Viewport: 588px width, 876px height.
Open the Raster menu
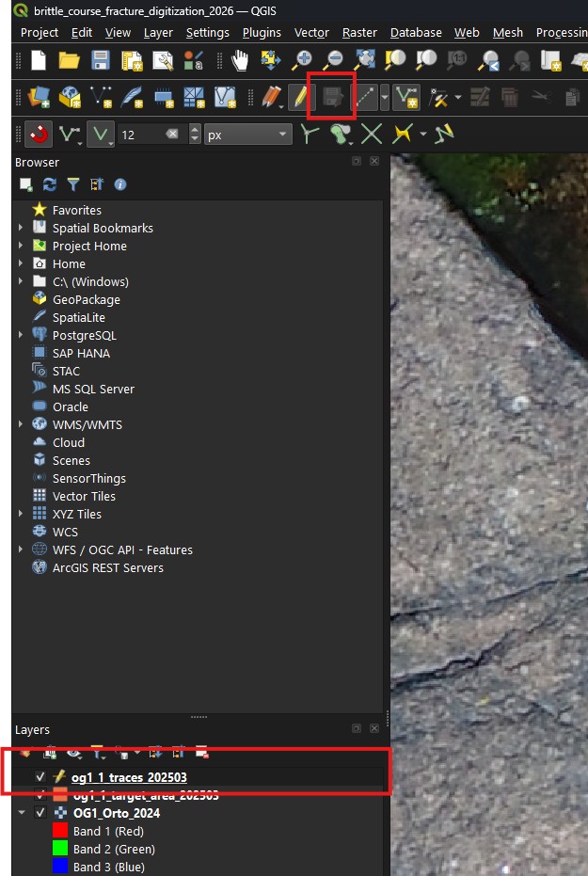coord(359,33)
